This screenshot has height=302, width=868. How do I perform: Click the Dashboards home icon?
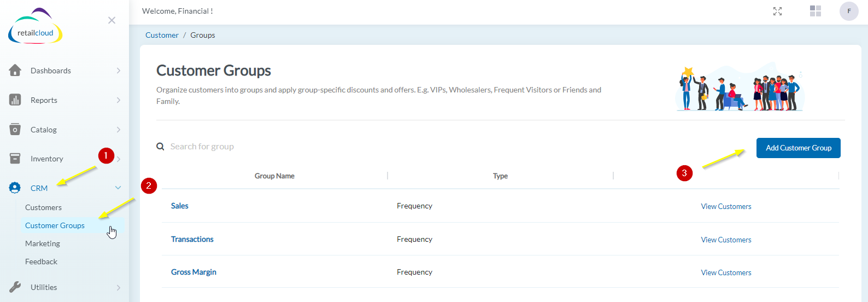pyautogui.click(x=15, y=70)
